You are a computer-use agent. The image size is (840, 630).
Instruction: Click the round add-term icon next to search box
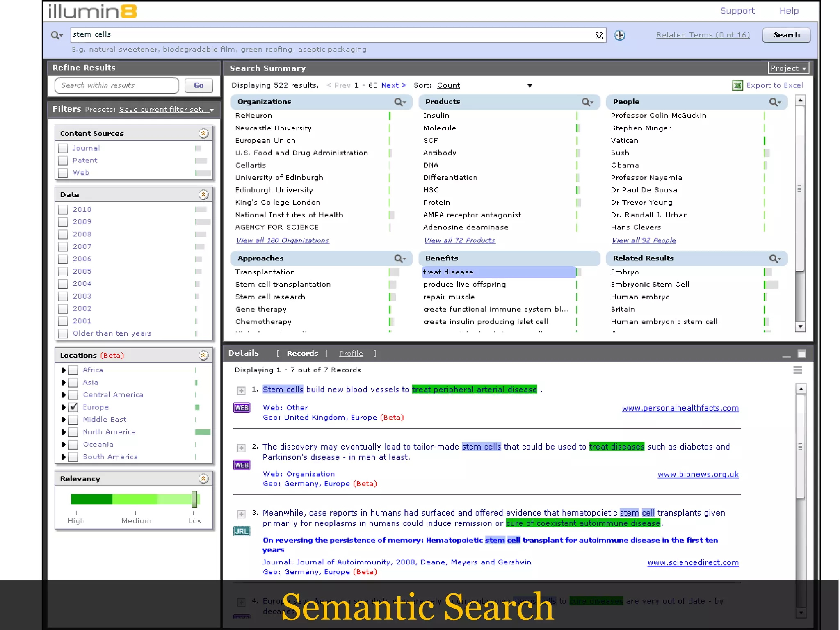[x=620, y=35]
